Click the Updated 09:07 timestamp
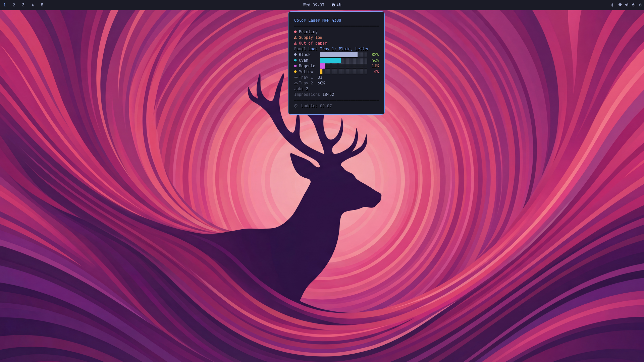Image resolution: width=644 pixels, height=362 pixels. tap(316, 106)
